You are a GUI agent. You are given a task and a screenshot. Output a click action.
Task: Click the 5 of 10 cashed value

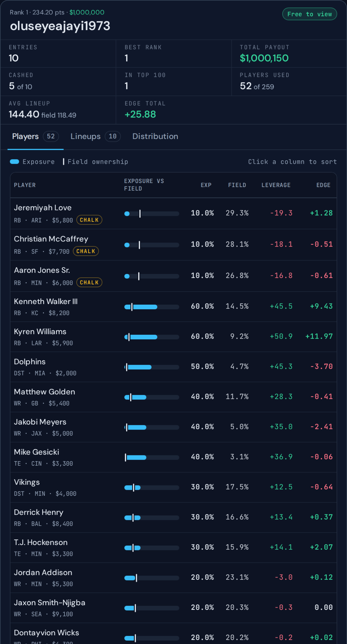tap(20, 86)
